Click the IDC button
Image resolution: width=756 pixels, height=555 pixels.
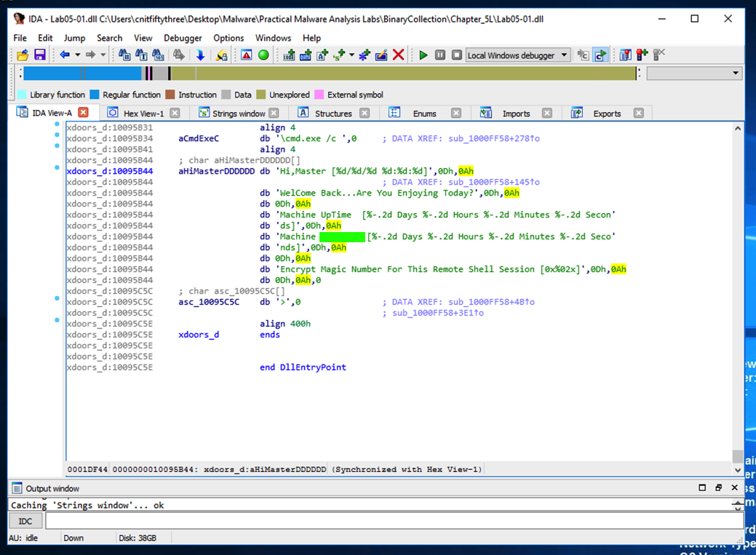(25, 522)
